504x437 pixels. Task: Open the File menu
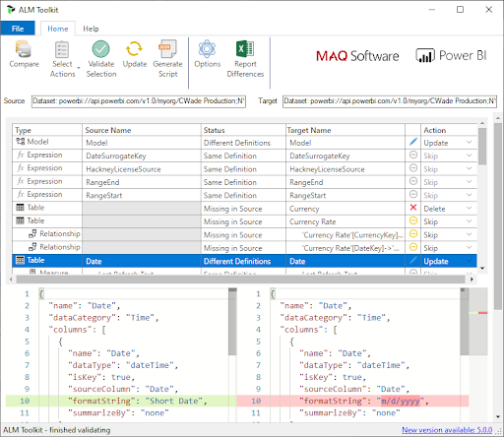pyautogui.click(x=18, y=29)
